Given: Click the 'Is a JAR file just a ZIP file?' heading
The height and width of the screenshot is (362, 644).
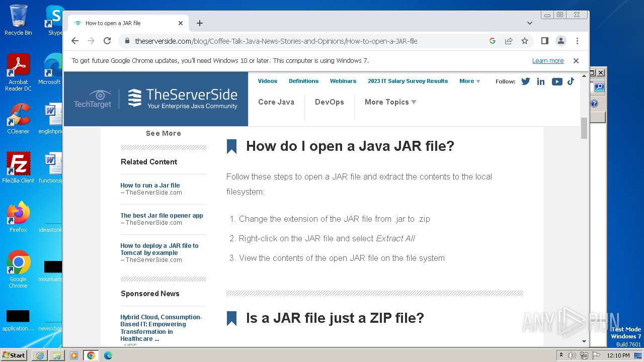Looking at the screenshot, I should click(335, 318).
